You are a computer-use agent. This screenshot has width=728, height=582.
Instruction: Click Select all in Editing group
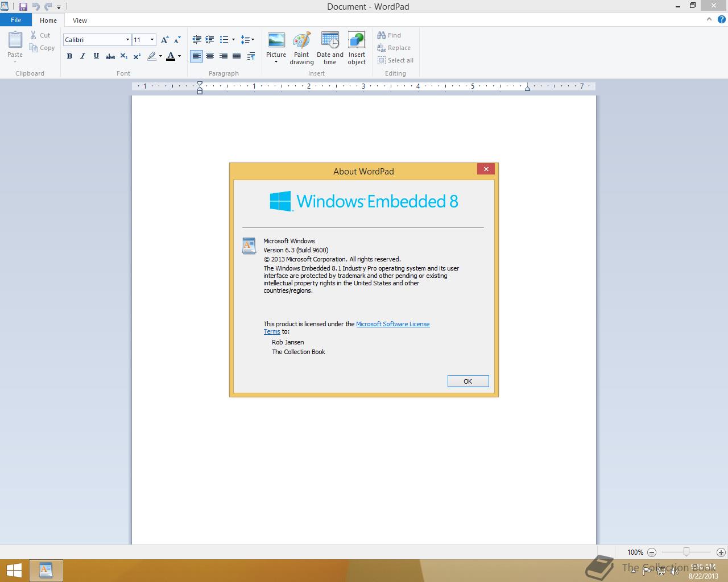[x=395, y=60]
